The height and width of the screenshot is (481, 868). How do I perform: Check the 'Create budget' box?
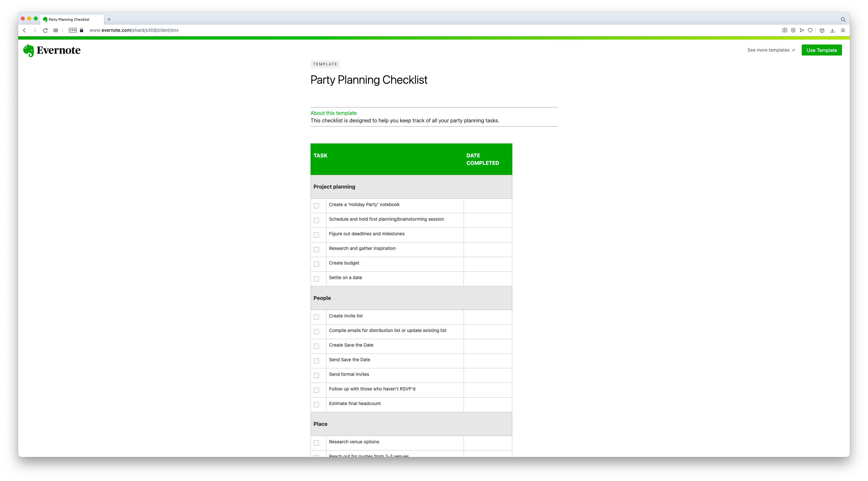pos(316,264)
